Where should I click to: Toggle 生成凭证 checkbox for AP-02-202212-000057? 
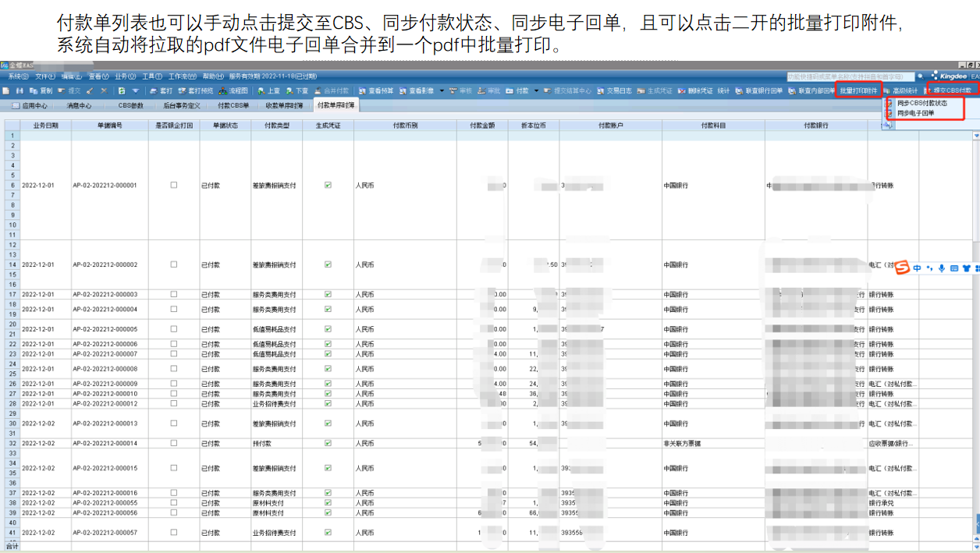tap(328, 533)
